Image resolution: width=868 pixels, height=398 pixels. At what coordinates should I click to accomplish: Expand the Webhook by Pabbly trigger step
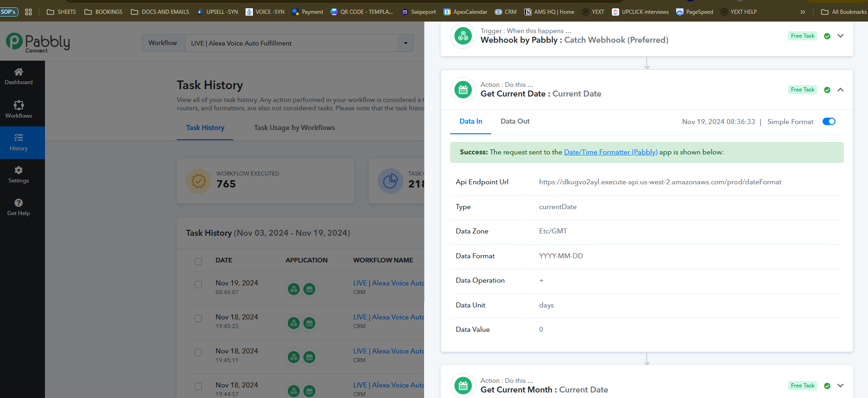[840, 36]
